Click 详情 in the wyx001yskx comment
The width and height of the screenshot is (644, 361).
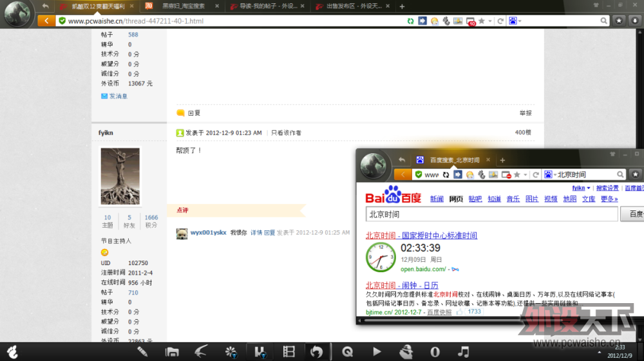pyautogui.click(x=256, y=232)
